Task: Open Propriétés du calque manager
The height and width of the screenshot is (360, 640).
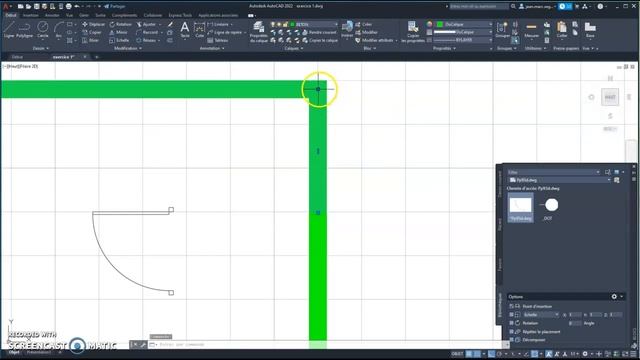Action: (x=259, y=32)
